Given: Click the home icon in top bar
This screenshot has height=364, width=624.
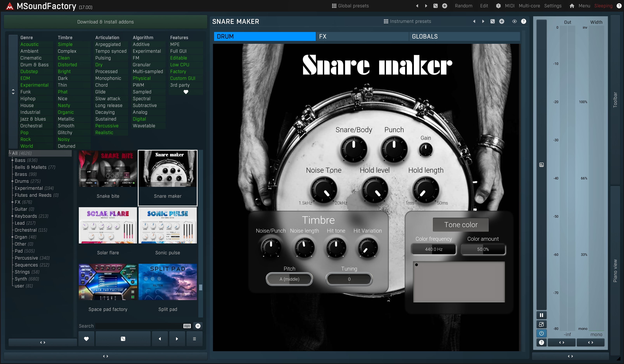Looking at the screenshot, I should pos(572,6).
